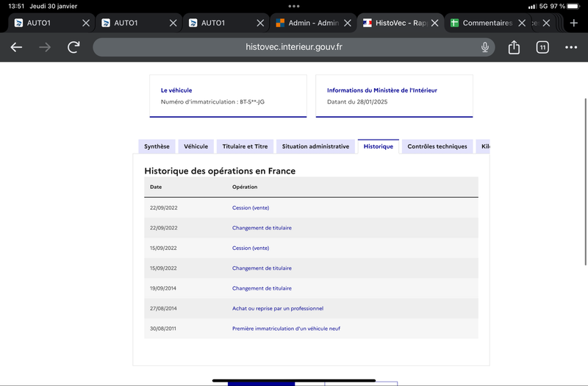Open the partially visible Kilométrage tab
The width and height of the screenshot is (588, 386).
point(483,146)
